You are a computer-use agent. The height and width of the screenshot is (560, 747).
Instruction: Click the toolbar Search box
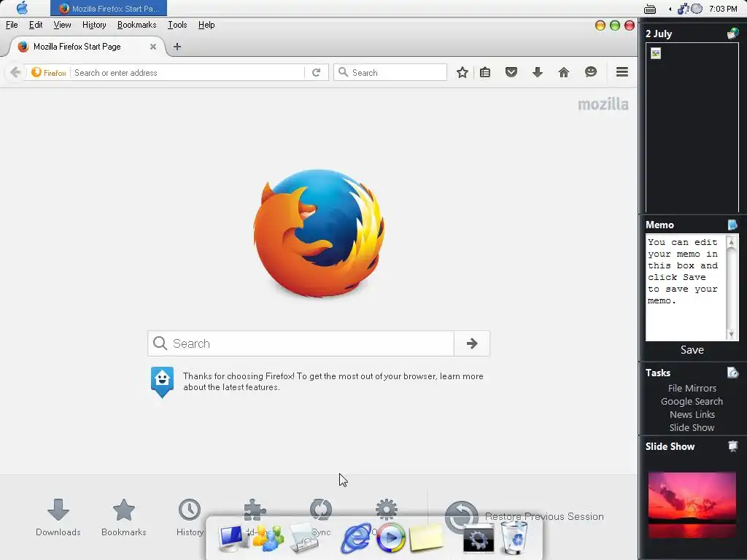coord(390,72)
